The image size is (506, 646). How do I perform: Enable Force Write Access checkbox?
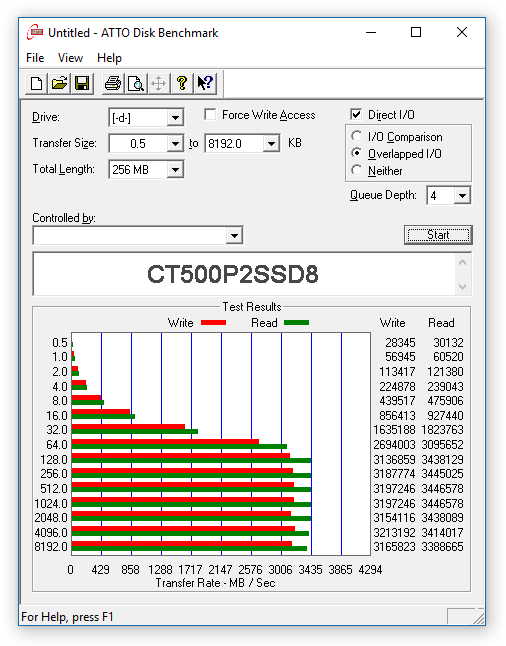(210, 115)
